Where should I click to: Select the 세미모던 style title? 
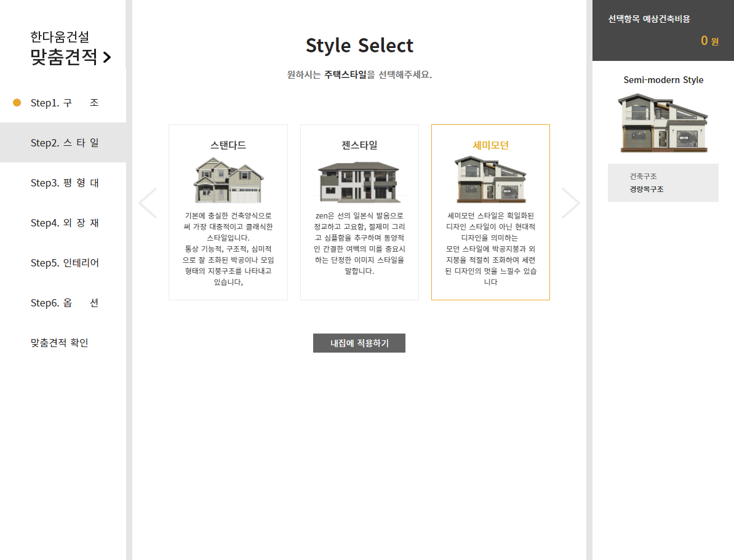click(490, 145)
